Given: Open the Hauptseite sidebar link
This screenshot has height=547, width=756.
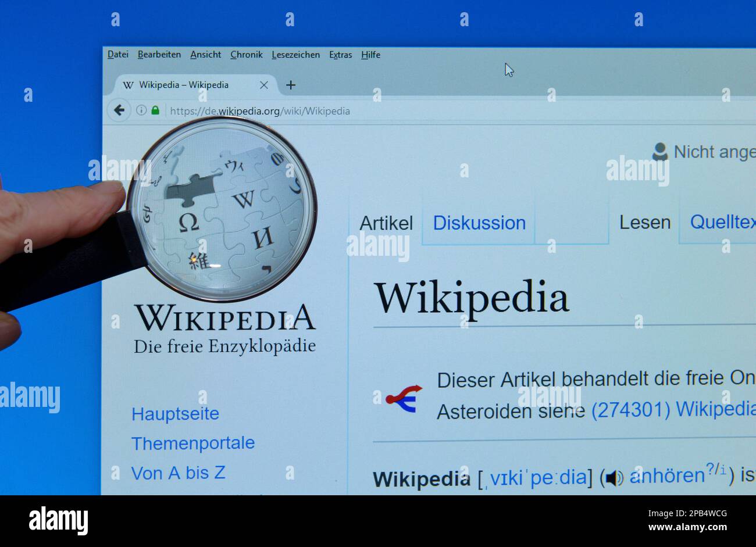Looking at the screenshot, I should click(175, 414).
